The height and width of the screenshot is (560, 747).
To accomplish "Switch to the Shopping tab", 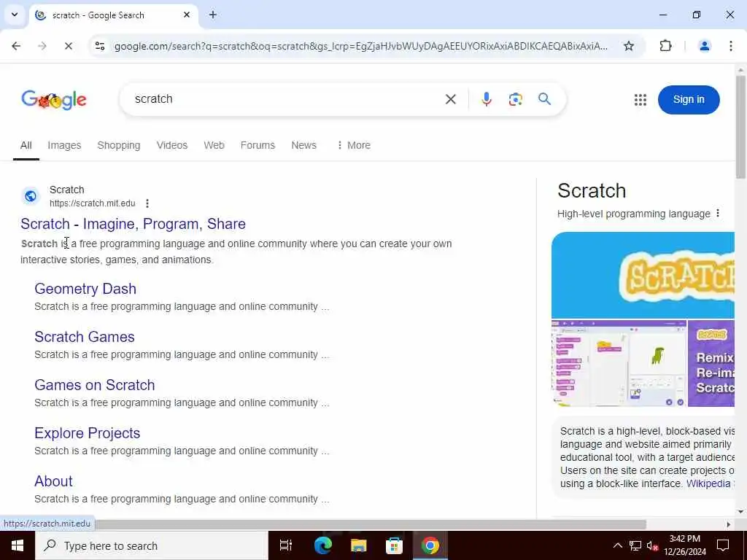I will tap(119, 145).
